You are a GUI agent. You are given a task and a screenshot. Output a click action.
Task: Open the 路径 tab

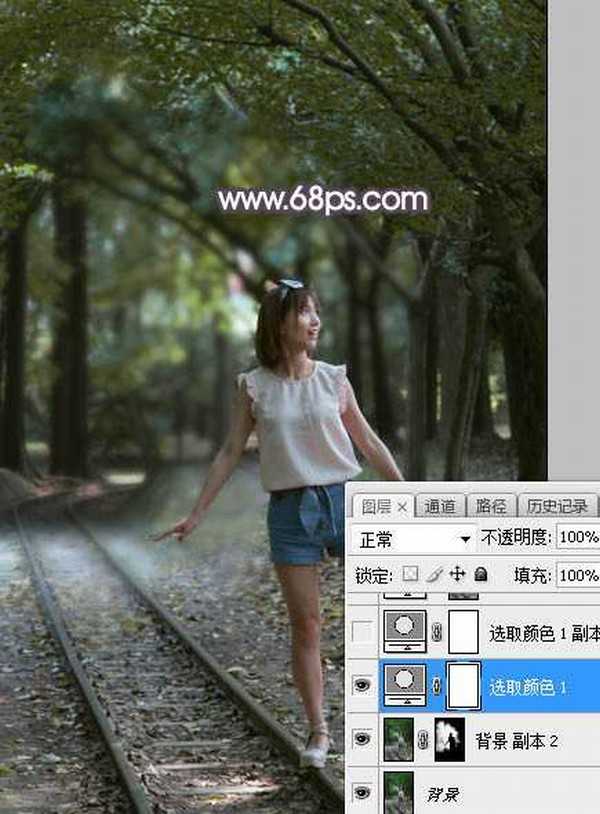click(x=490, y=507)
